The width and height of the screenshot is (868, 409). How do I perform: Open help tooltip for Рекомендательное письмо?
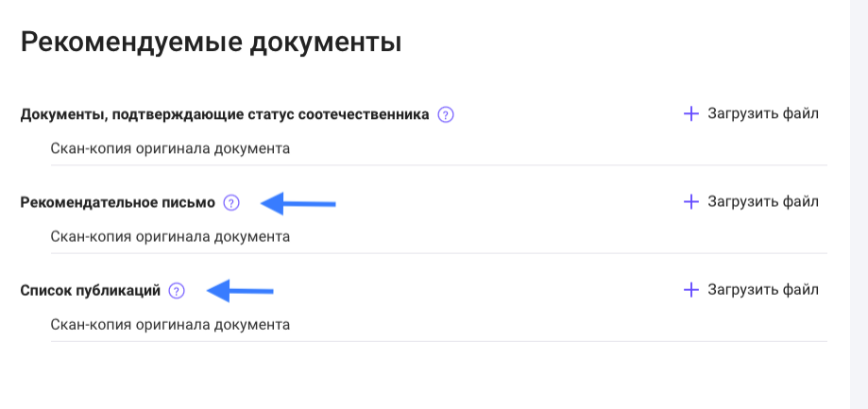(x=232, y=202)
